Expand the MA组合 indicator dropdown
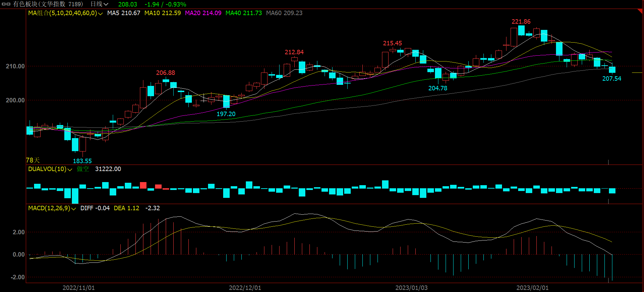 tap(100, 13)
